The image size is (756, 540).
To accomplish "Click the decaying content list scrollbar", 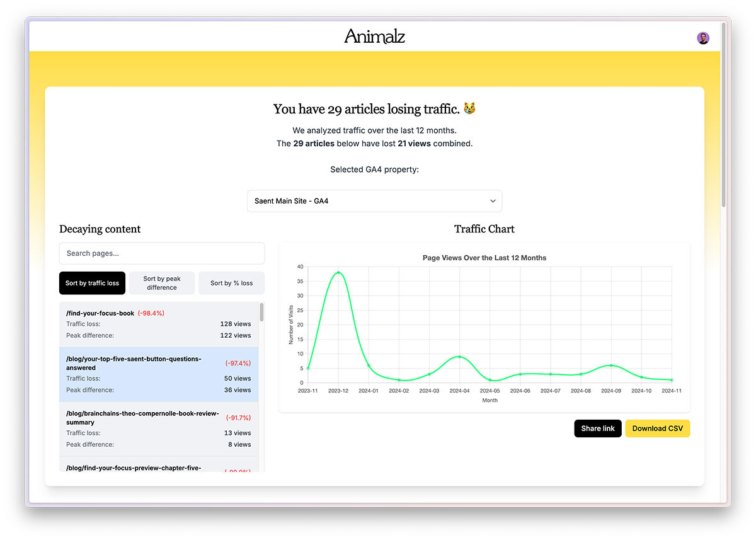I will pyautogui.click(x=261, y=313).
